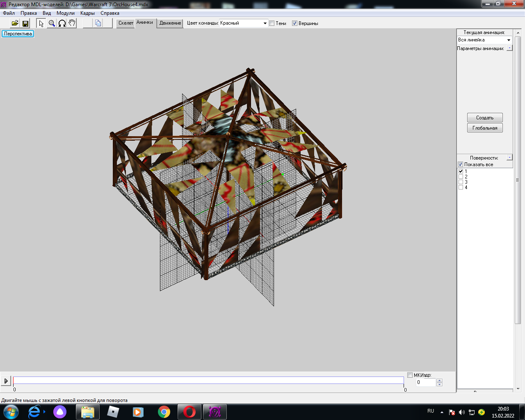
Task: Enable the Тени checkbox
Action: coord(272,23)
